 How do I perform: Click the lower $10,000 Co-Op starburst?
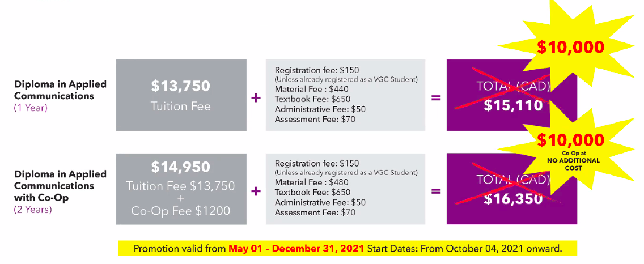(571, 152)
